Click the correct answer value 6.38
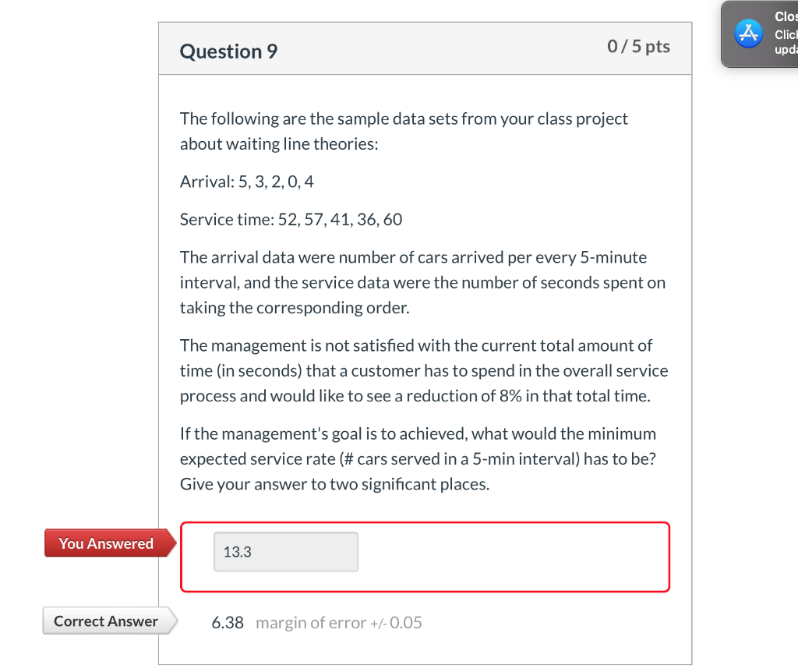Image resolution: width=798 pixels, height=672 pixels. tap(228, 623)
